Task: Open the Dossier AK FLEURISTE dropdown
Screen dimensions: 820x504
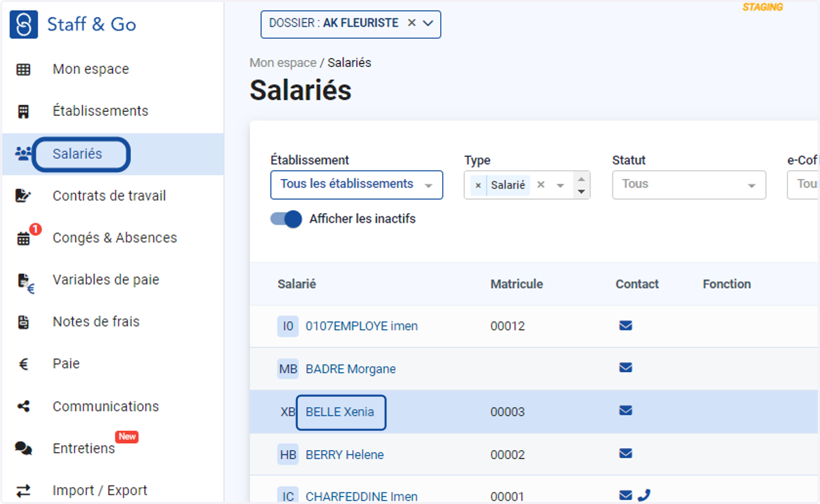Action: pyautogui.click(x=428, y=23)
